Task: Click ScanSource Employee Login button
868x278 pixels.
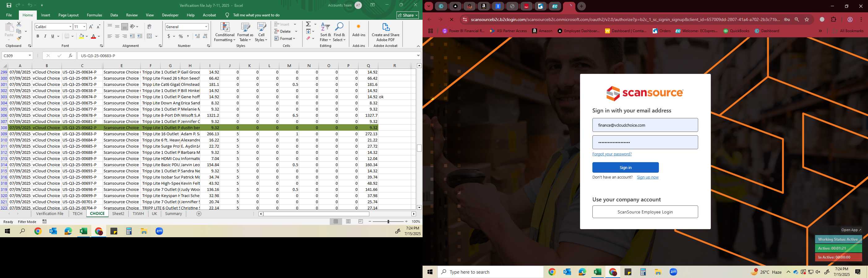Action: coord(645,212)
